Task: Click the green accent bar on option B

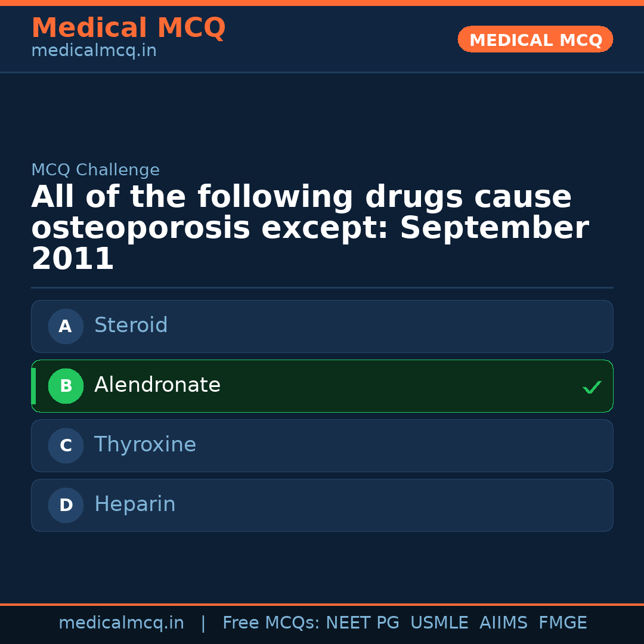Action: click(33, 386)
